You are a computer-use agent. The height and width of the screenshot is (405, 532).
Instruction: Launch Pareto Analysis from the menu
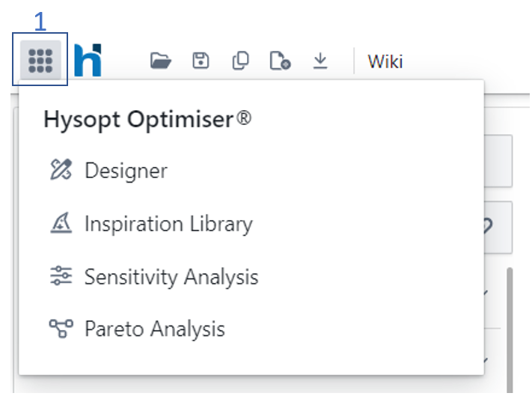[x=154, y=329]
